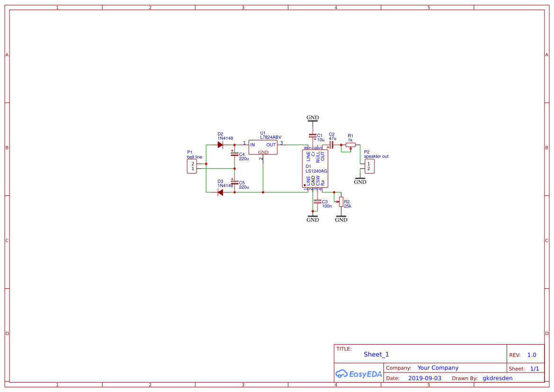This screenshot has height=392, width=554.
Task: Select the C2 47u capacitor symbol
Action: [x=331, y=145]
